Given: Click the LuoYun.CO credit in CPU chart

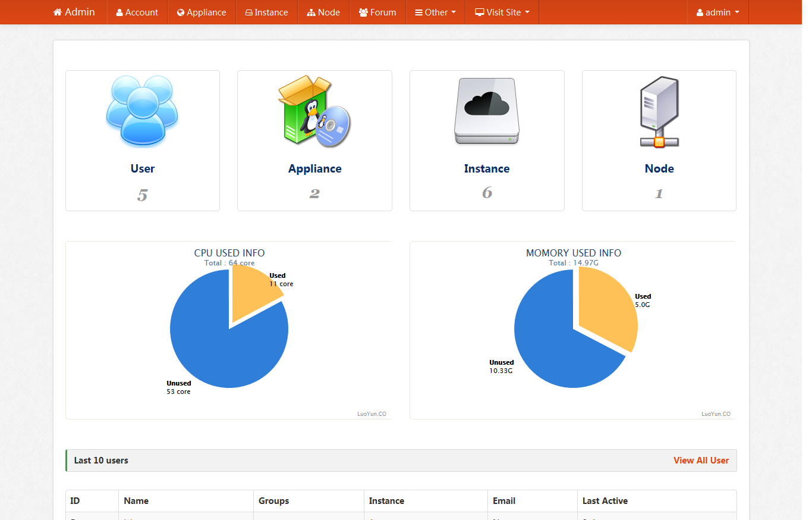Looking at the screenshot, I should tap(372, 414).
